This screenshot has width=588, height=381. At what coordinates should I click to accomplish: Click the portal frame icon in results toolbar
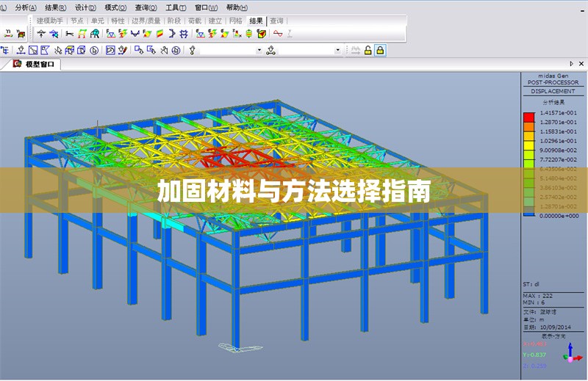click(x=83, y=34)
